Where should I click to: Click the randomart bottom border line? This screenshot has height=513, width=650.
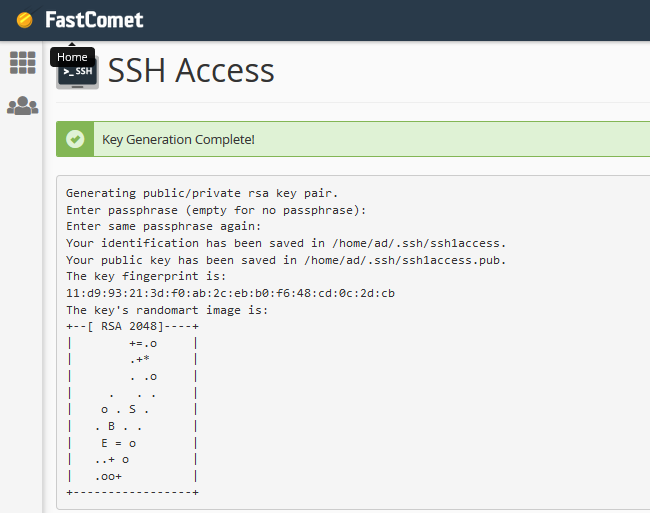coord(133,492)
